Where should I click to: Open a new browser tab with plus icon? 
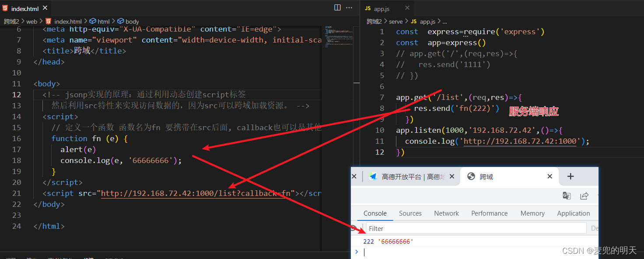(570, 176)
